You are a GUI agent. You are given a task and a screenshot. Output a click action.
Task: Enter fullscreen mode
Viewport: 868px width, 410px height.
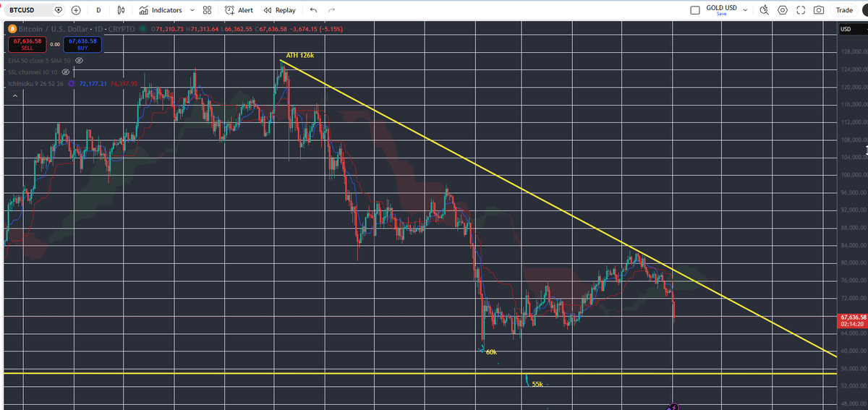tap(801, 10)
